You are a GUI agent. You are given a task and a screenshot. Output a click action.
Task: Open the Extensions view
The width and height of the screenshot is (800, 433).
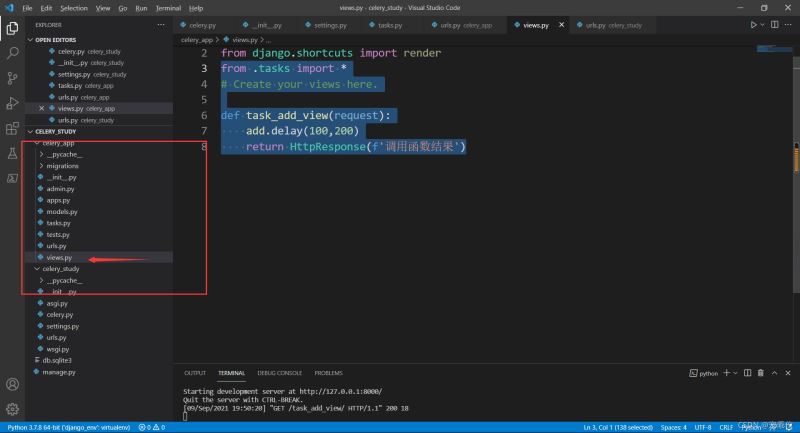coord(13,128)
